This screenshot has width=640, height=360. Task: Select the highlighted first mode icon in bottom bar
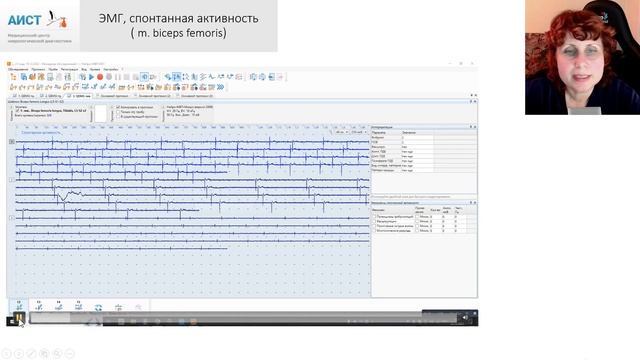(x=19, y=306)
